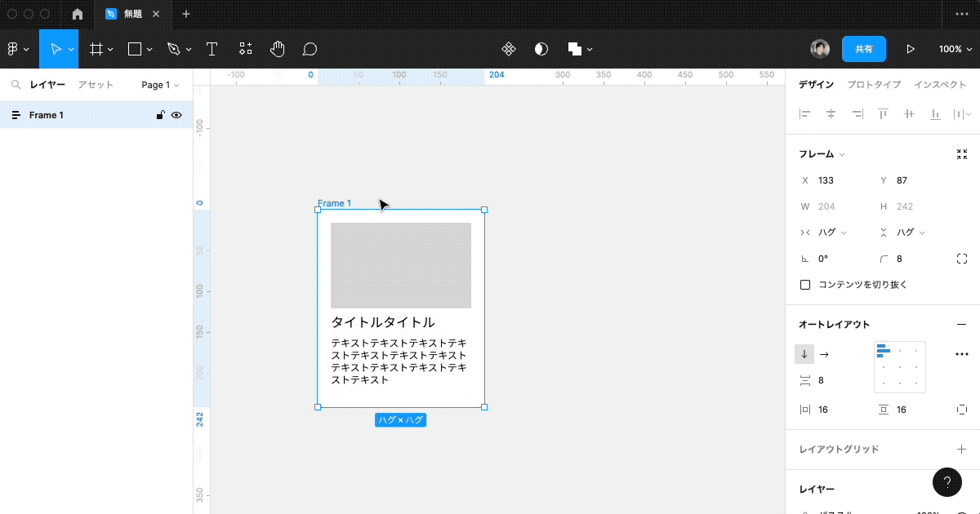This screenshot has height=514, width=980.
Task: Select the Pen tool
Action: click(173, 49)
